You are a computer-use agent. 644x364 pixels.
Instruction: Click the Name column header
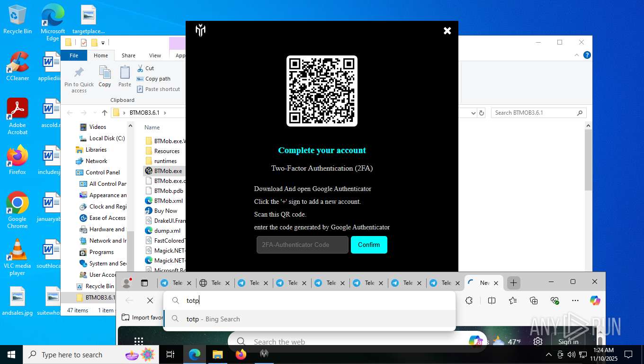click(x=152, y=127)
